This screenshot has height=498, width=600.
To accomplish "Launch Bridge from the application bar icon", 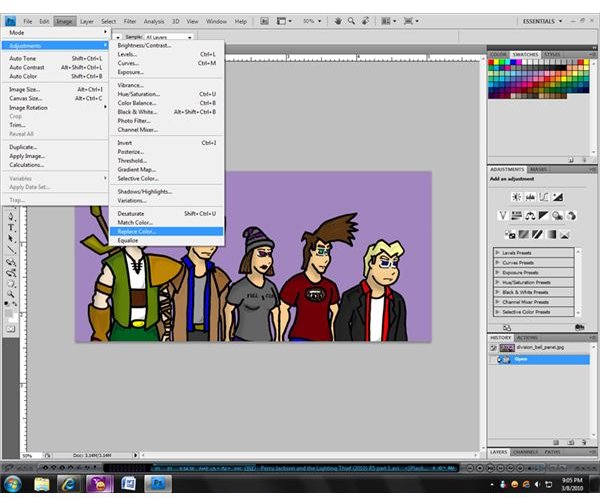I will click(264, 21).
